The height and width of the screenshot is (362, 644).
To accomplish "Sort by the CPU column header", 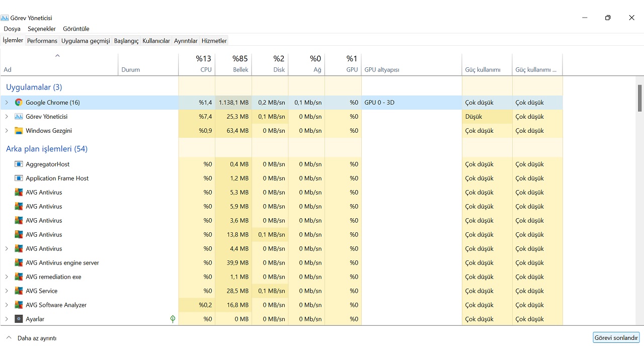I will click(x=197, y=64).
